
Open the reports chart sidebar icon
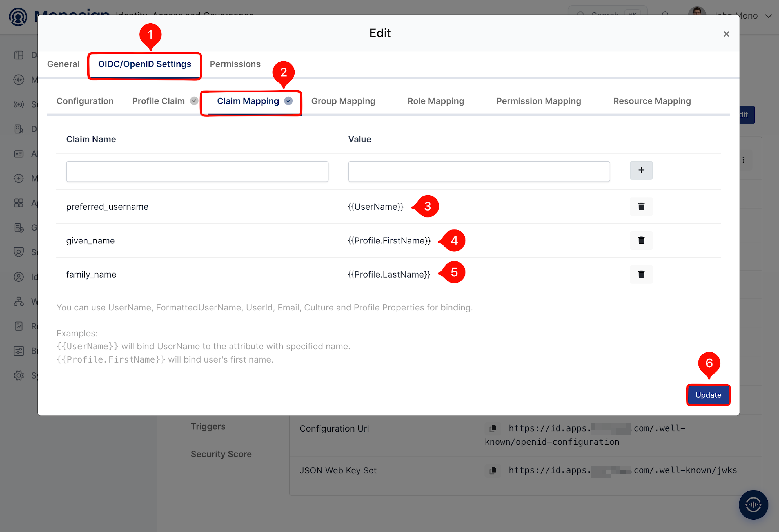19,326
